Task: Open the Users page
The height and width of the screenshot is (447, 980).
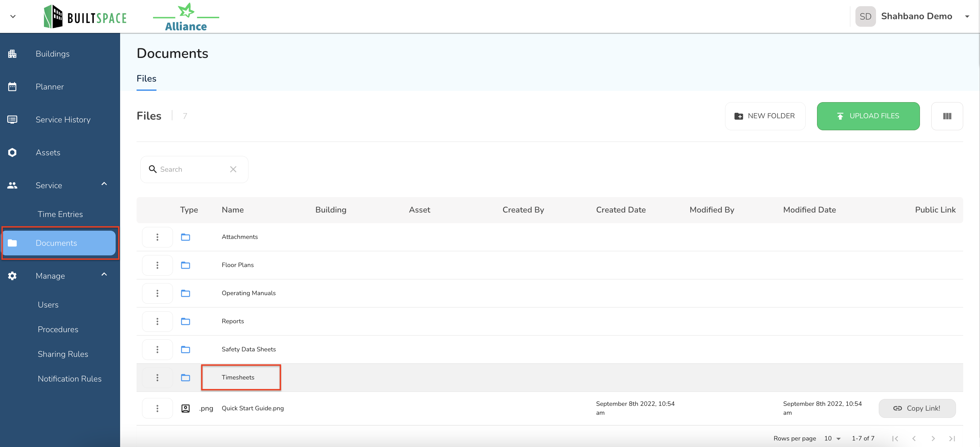Action: point(48,304)
